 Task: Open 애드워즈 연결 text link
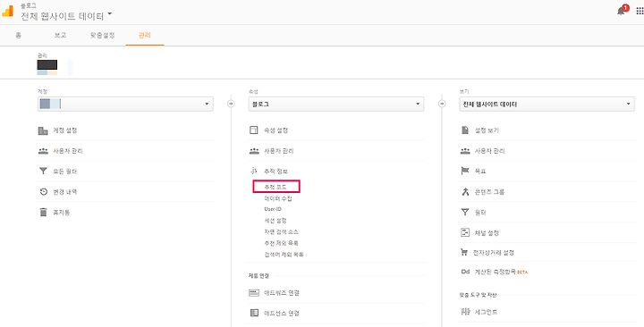(x=282, y=293)
